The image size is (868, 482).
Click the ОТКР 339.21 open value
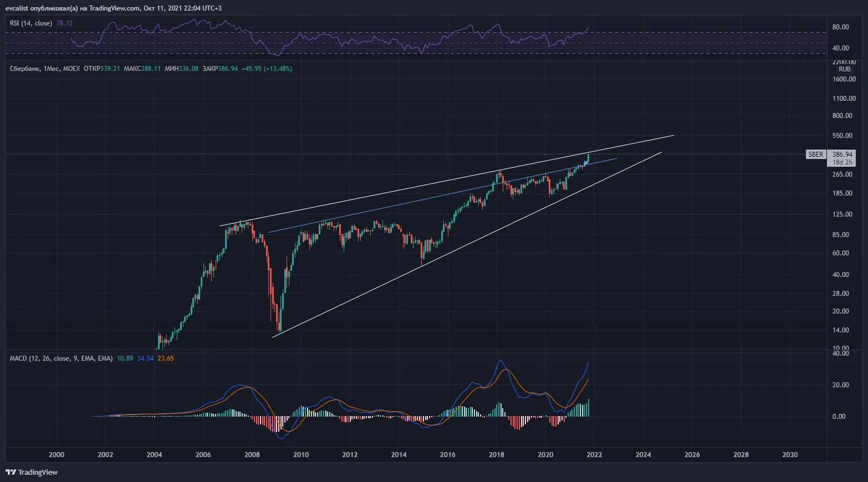click(x=101, y=69)
